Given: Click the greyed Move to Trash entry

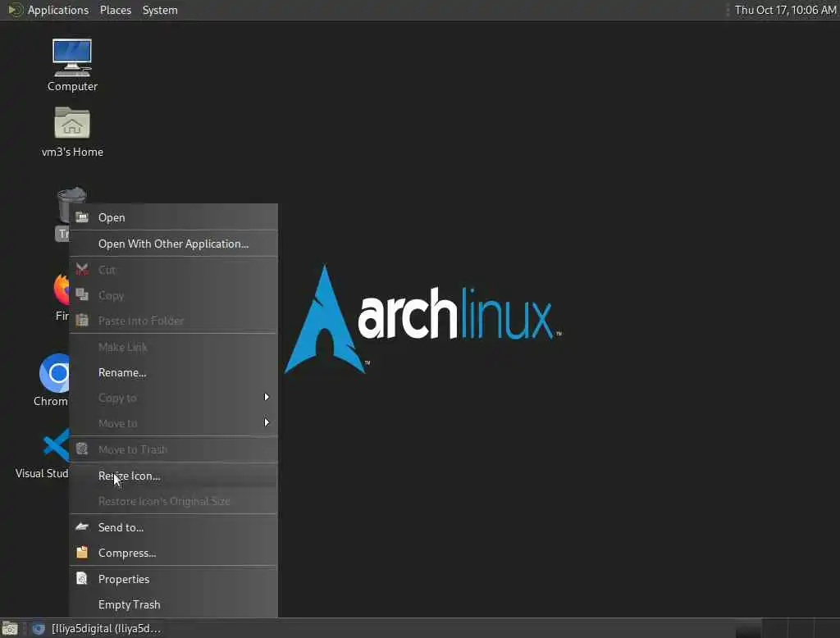Looking at the screenshot, I should point(174,449).
